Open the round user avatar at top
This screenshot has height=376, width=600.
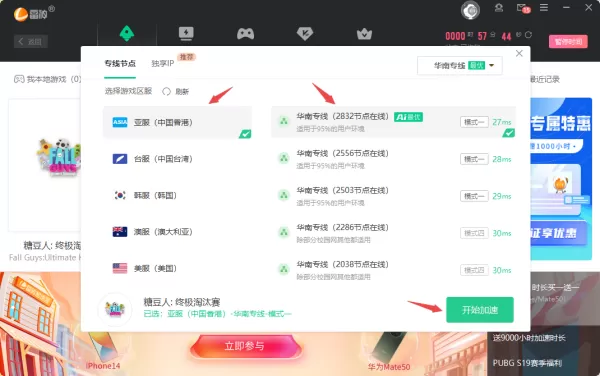coord(470,10)
